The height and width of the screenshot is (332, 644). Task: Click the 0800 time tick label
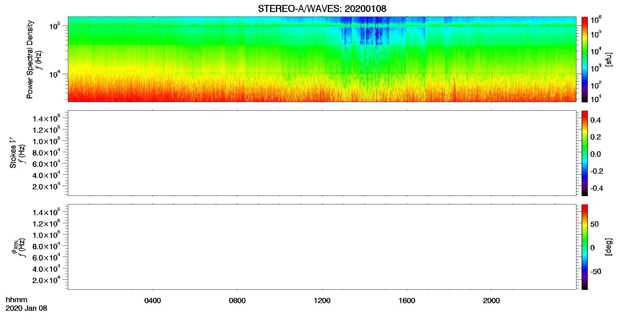(237, 301)
